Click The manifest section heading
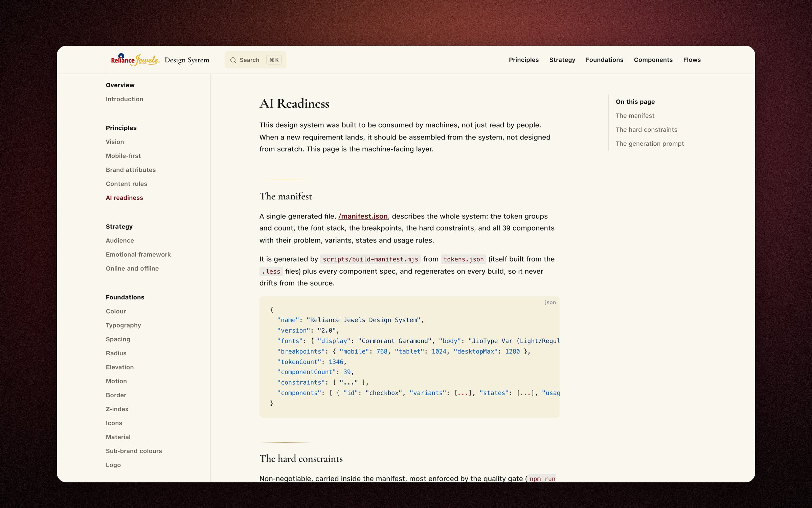This screenshot has width=812, height=508. [286, 196]
